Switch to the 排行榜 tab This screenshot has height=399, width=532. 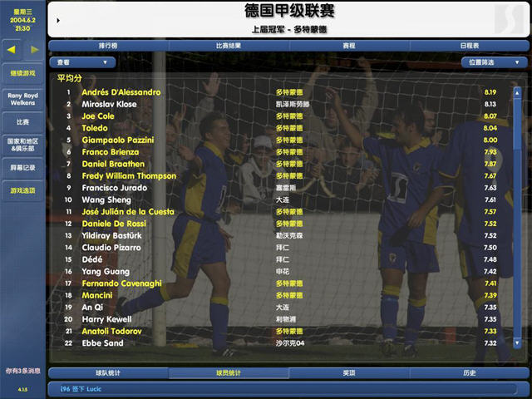(x=108, y=45)
